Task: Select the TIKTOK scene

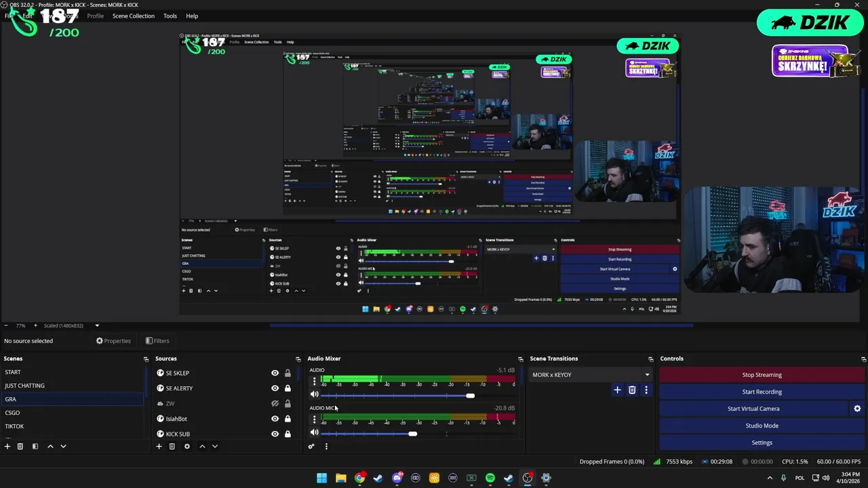Action: click(72, 426)
